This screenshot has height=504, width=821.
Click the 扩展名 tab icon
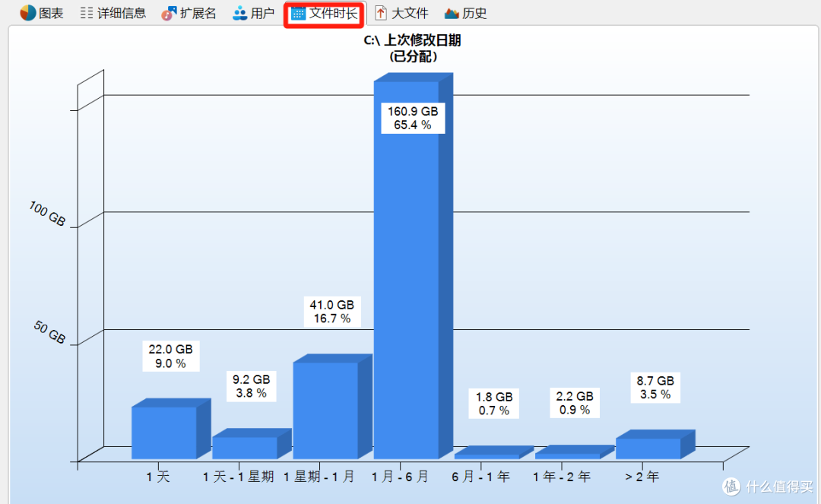[169, 13]
